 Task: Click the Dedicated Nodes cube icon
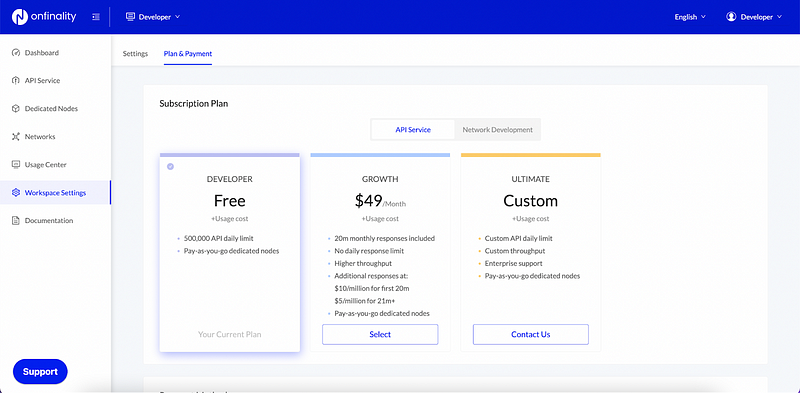pyautogui.click(x=15, y=109)
